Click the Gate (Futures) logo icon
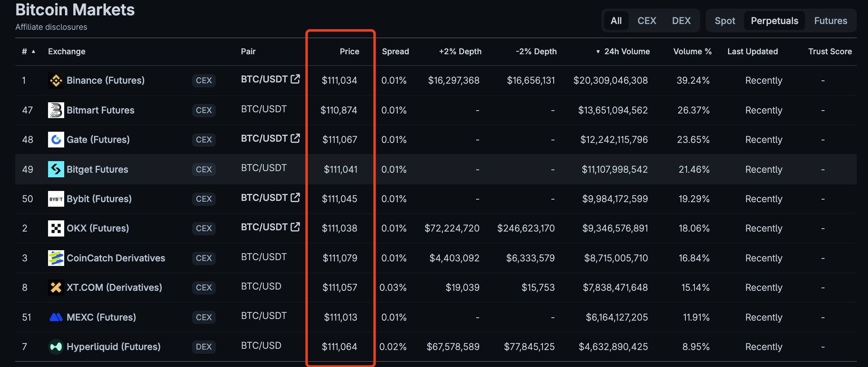This screenshot has height=367, width=868. [x=56, y=140]
